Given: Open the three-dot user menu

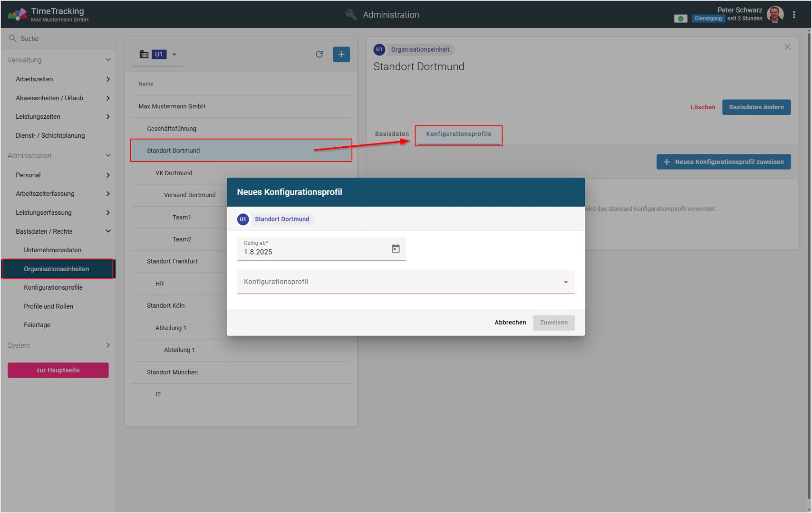Looking at the screenshot, I should point(794,15).
